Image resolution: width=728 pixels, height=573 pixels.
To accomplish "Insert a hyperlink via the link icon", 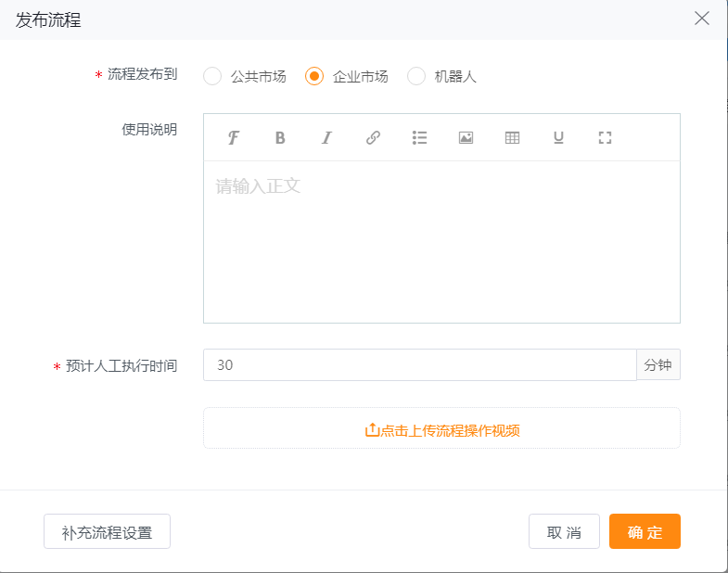I will 373,138.
